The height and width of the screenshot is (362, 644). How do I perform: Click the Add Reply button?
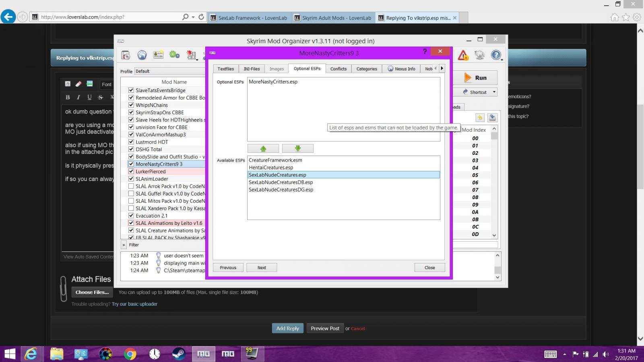click(287, 328)
